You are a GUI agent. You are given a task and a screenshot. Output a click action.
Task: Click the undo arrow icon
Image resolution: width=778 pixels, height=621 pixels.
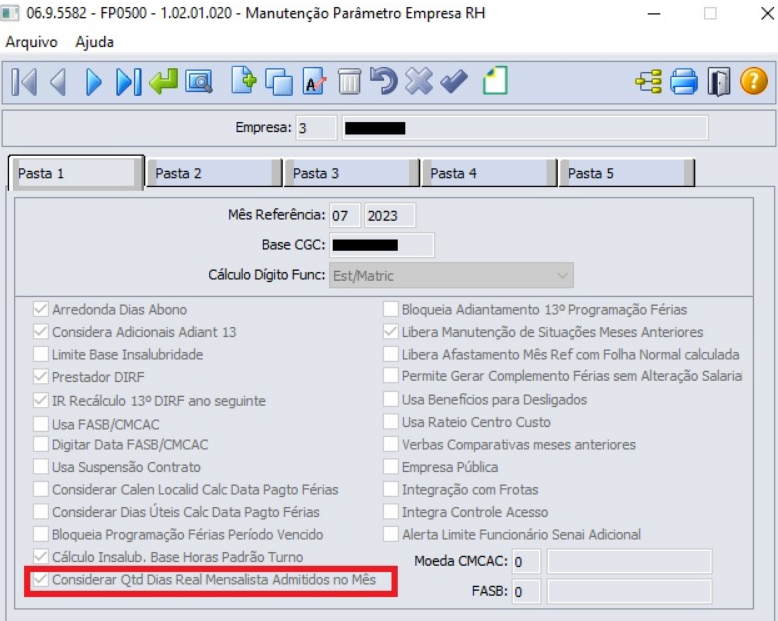[x=384, y=81]
